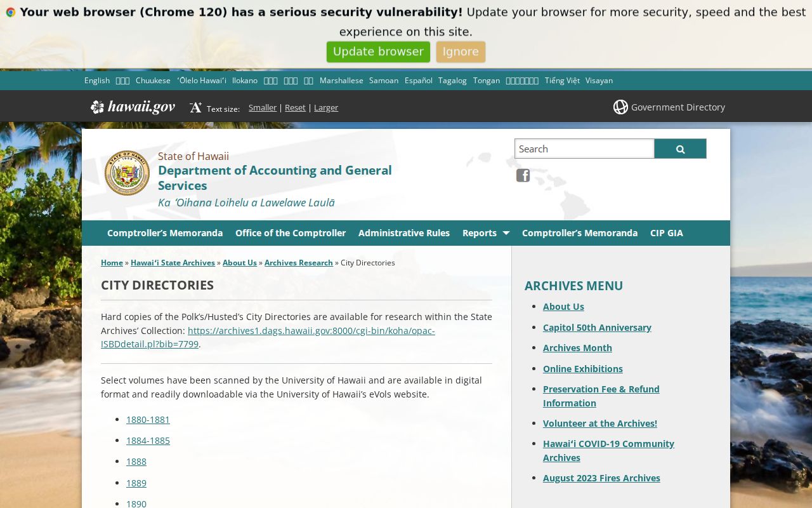812x508 pixels.
Task: Open the archives1.dags.hawaii.gov catalog link
Action: [268, 337]
